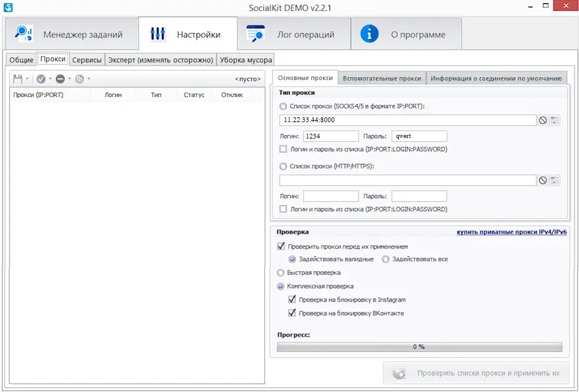Open dropdown arrow next to checkmark icon

point(50,79)
